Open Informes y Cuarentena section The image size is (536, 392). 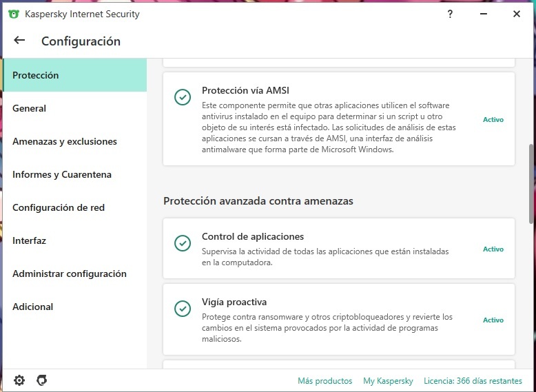coord(75,174)
